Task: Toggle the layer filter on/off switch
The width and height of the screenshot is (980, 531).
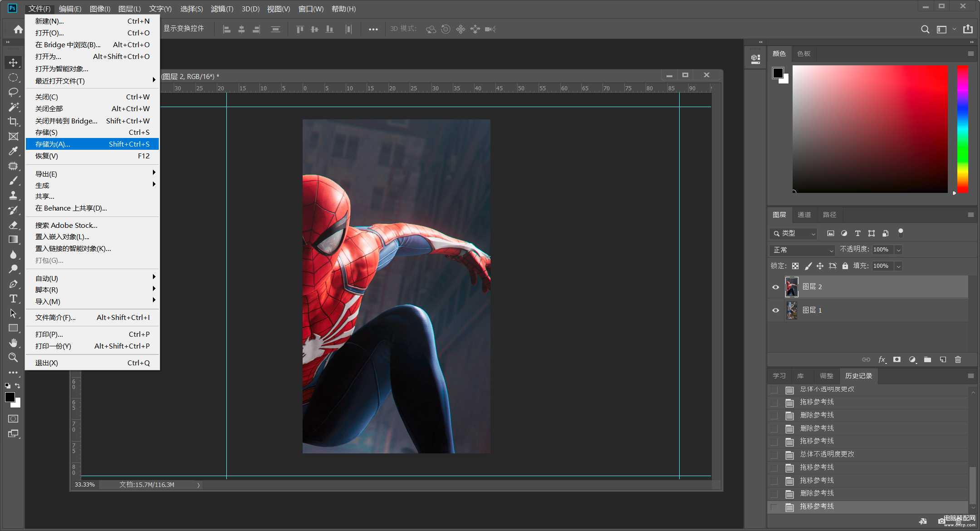Action: (901, 233)
